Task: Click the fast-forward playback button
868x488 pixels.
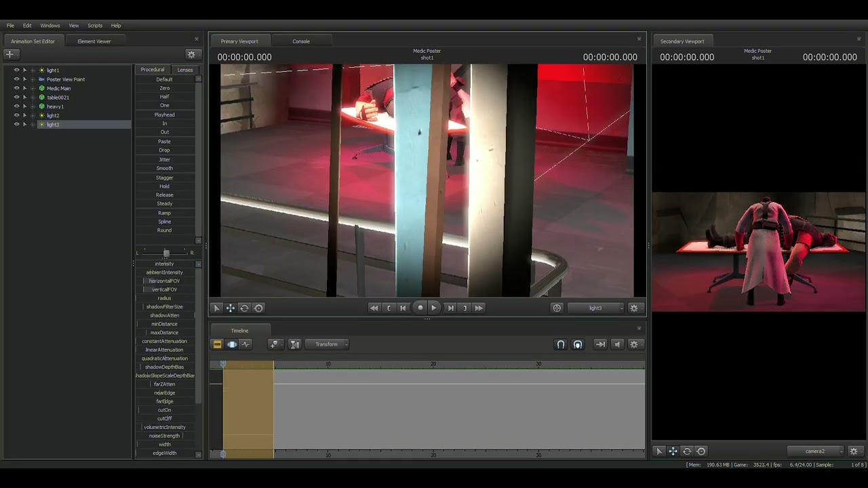Action: click(x=479, y=308)
